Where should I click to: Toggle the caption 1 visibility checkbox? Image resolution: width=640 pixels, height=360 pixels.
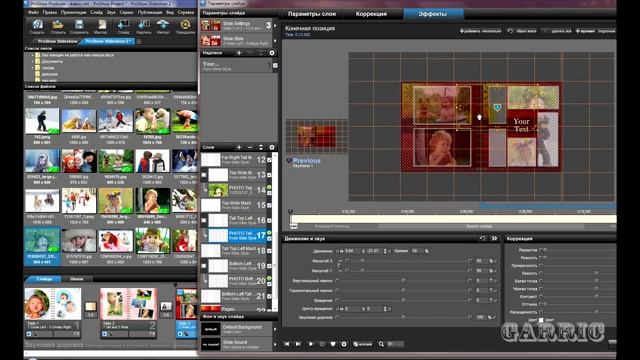275,65
